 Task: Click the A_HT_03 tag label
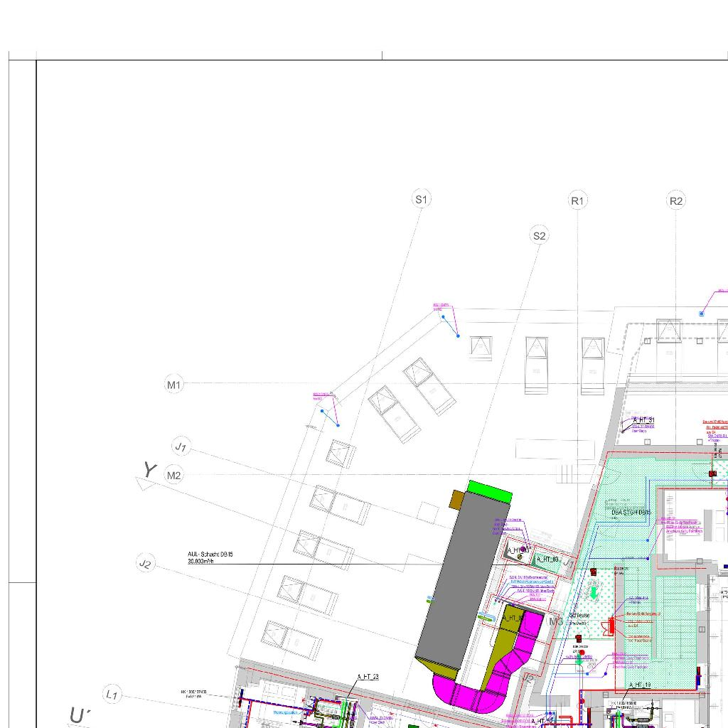pos(547,559)
